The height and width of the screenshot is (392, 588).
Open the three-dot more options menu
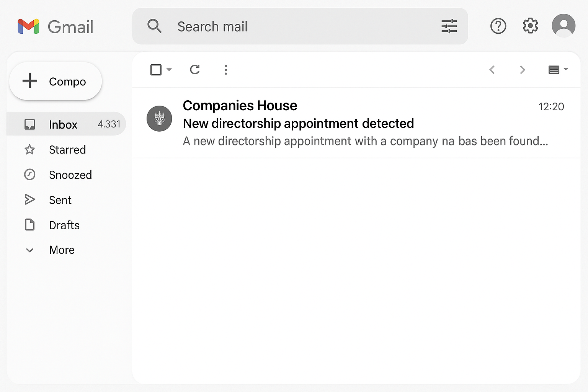pyautogui.click(x=226, y=70)
